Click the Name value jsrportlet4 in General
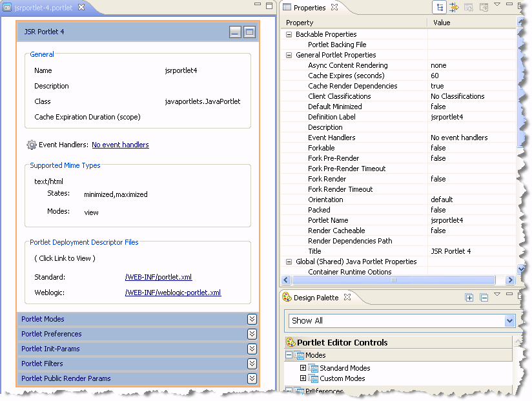 (x=181, y=70)
